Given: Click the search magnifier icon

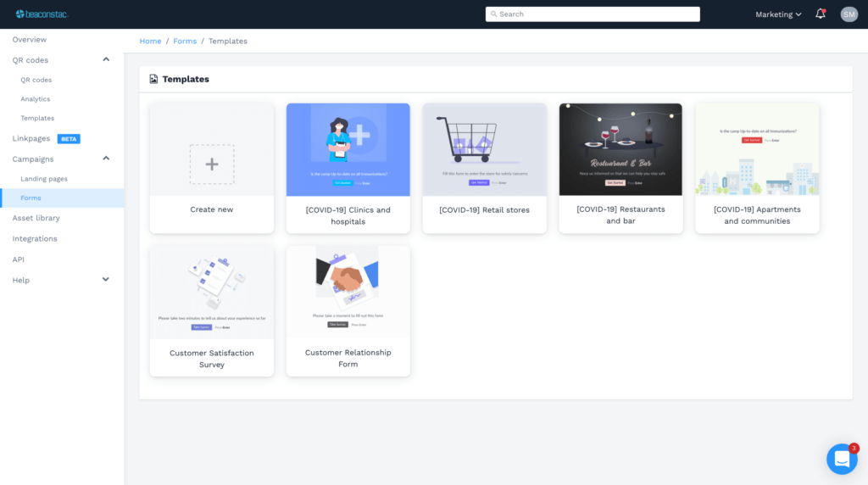Looking at the screenshot, I should (x=494, y=14).
